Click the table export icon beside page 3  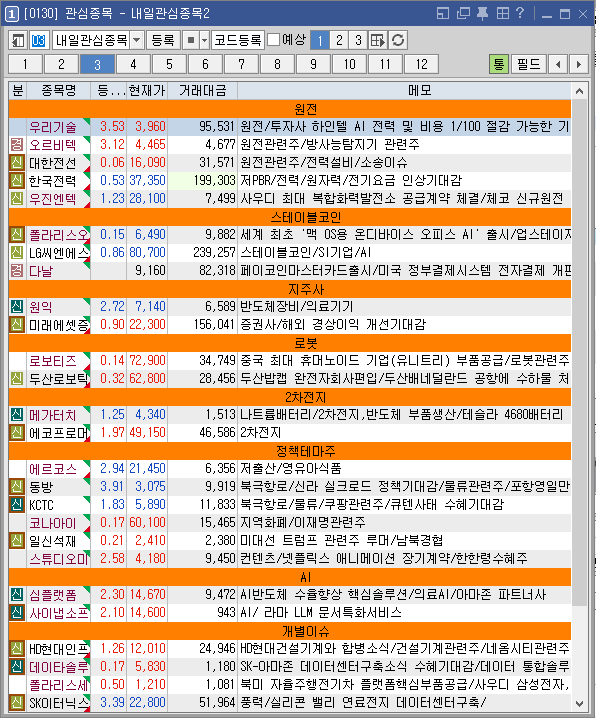tap(378, 40)
